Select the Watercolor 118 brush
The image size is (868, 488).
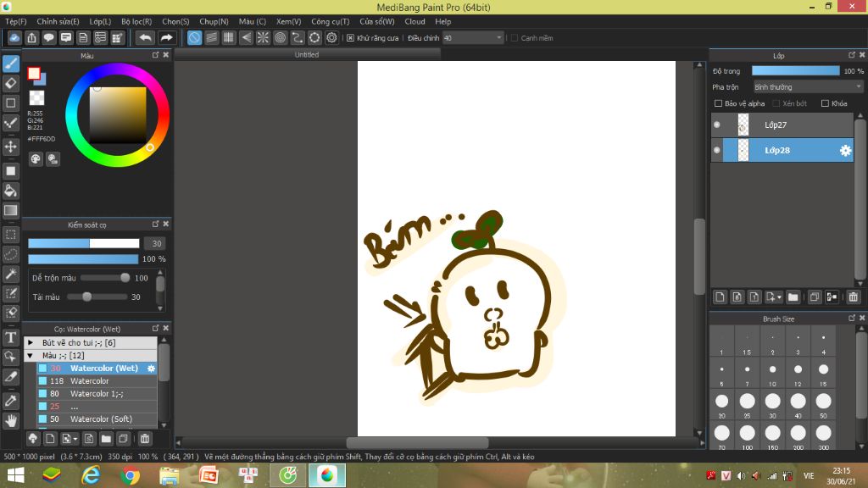coord(97,381)
